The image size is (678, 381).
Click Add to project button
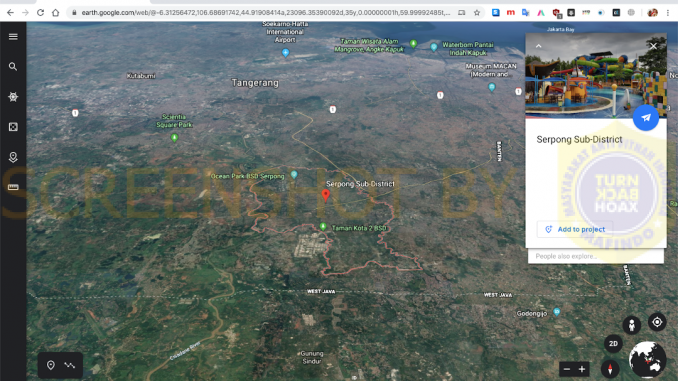[575, 229]
